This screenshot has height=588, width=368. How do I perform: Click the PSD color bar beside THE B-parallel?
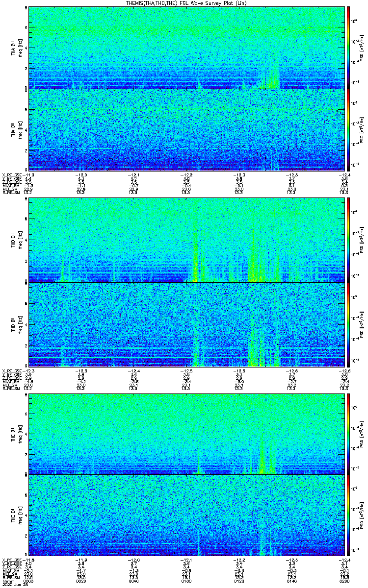pos(349,515)
